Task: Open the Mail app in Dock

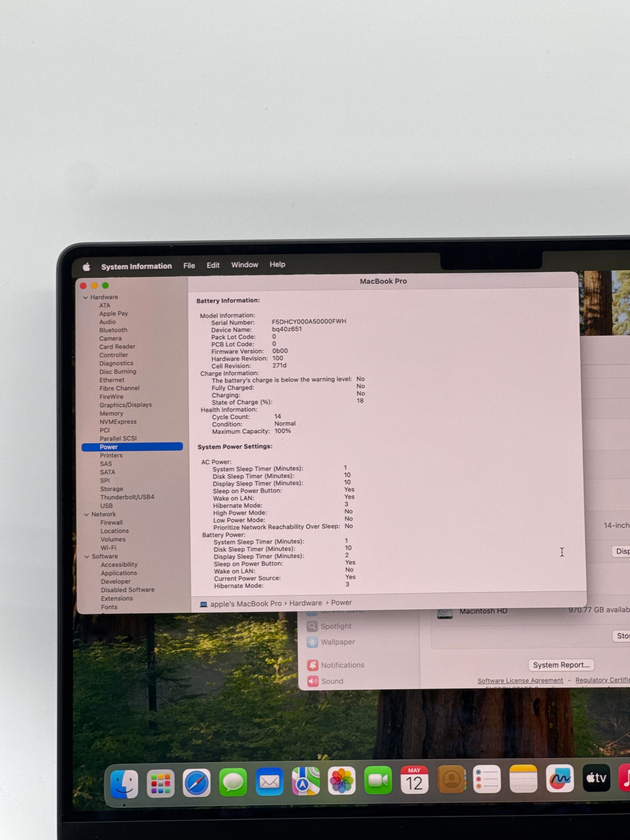Action: click(x=269, y=782)
